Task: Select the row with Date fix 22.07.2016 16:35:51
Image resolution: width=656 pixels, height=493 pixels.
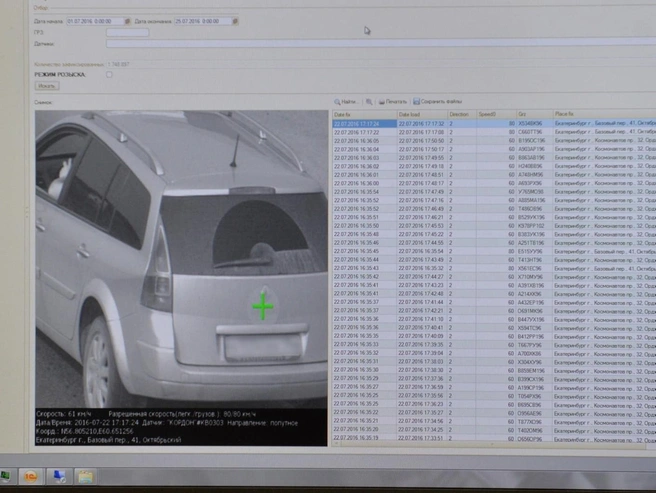Action: (x=494, y=217)
